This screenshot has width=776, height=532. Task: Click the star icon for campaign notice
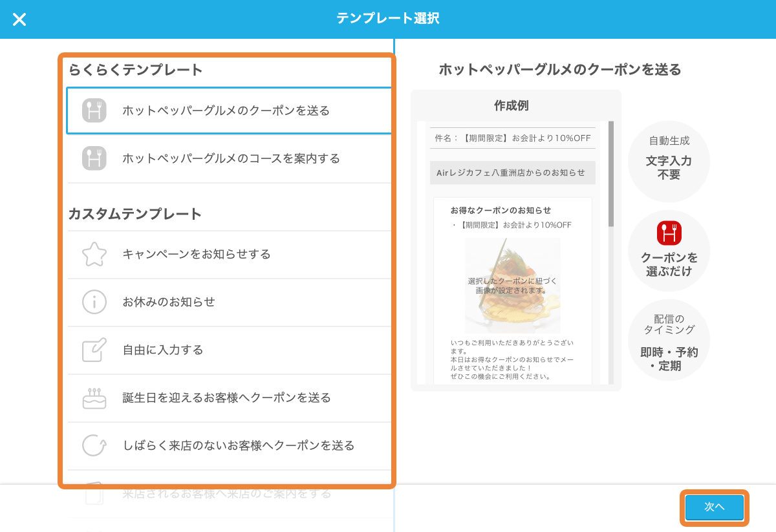94,254
